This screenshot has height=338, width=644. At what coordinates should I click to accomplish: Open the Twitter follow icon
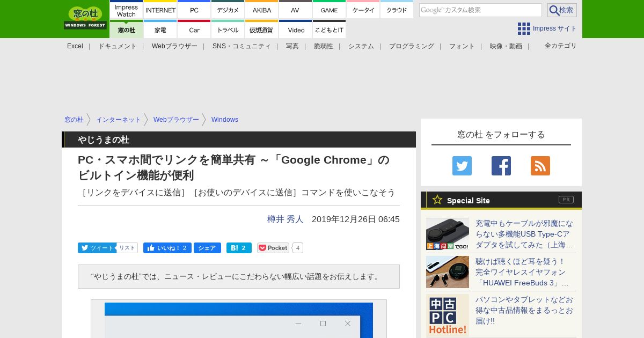point(462,166)
